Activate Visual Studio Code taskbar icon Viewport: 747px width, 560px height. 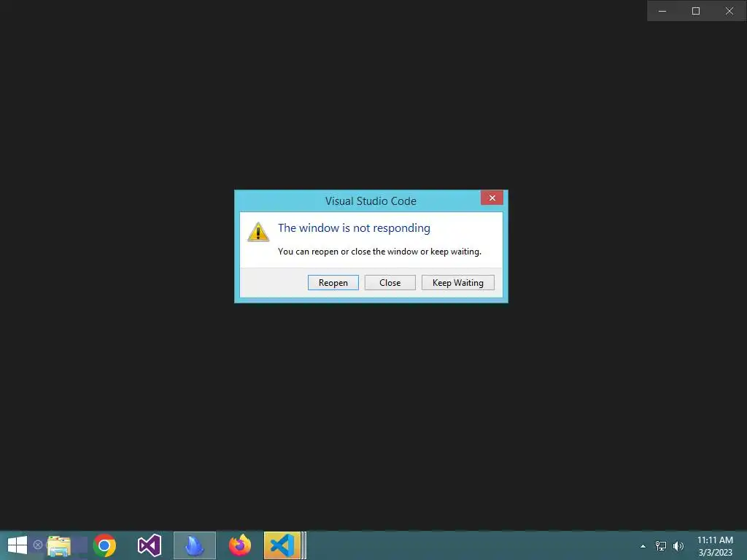point(282,545)
